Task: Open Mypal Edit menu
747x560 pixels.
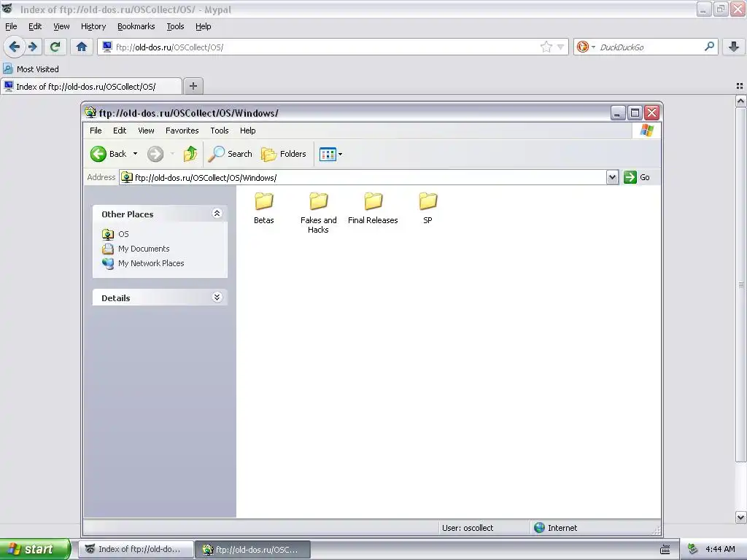Action: [x=35, y=27]
